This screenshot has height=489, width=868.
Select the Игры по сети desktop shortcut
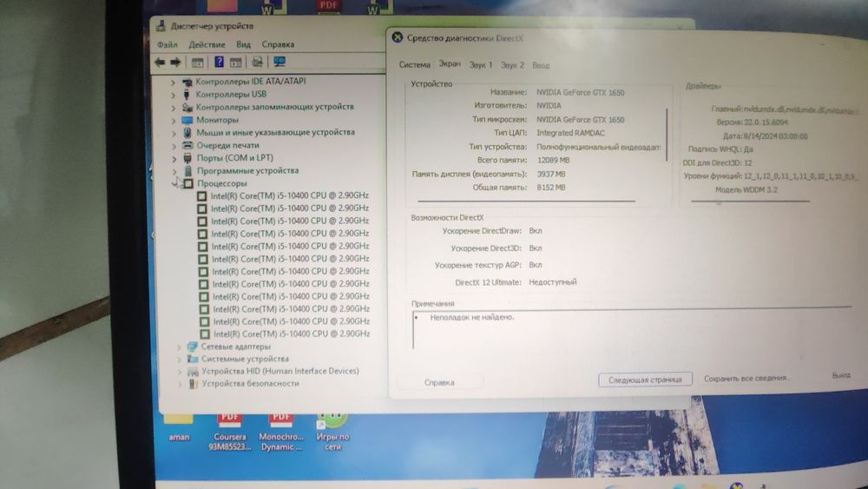pyautogui.click(x=332, y=431)
